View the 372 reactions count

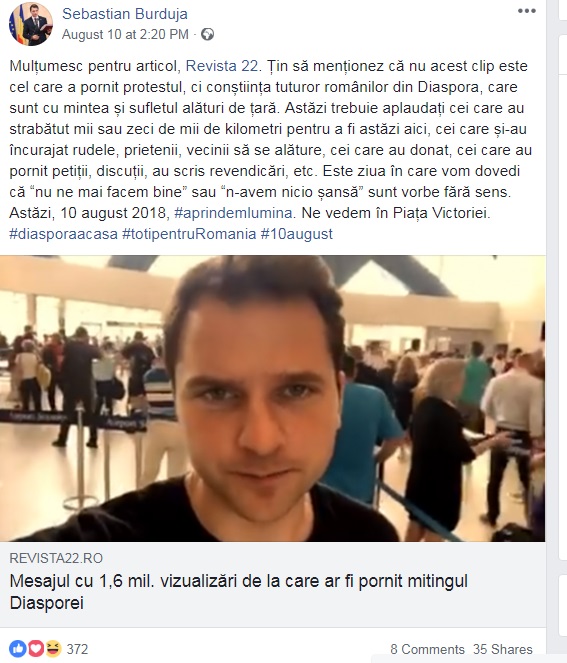click(77, 649)
